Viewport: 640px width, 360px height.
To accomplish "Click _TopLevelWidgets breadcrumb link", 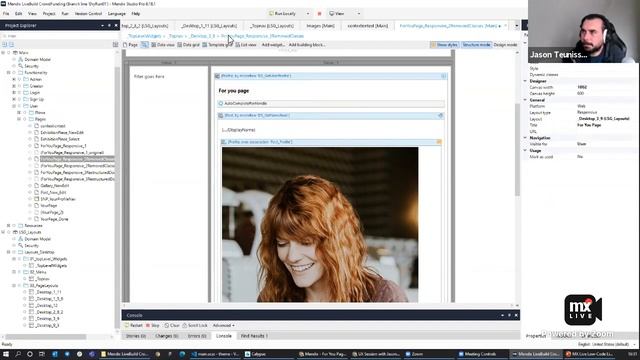I will 144,36.
